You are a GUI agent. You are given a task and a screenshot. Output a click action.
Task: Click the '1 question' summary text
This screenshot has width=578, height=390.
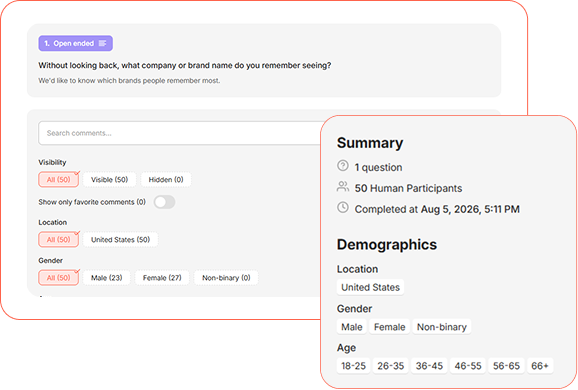379,168
